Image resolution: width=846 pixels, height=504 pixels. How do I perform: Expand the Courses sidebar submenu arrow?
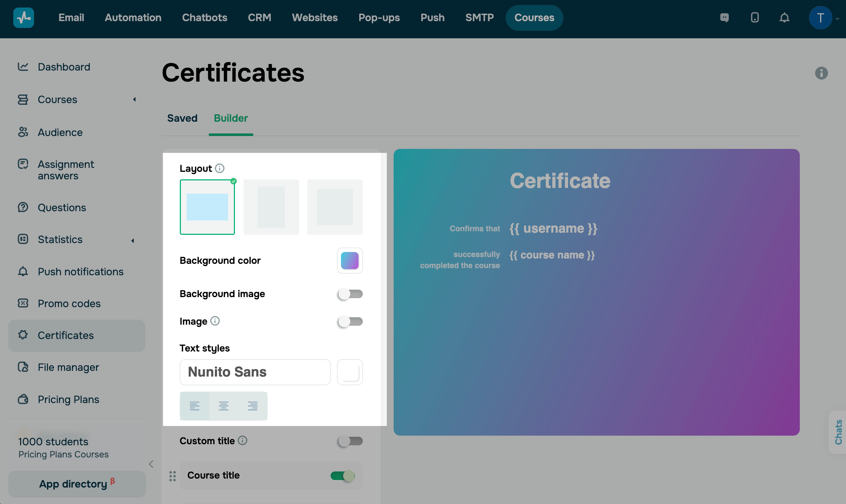[x=134, y=100]
